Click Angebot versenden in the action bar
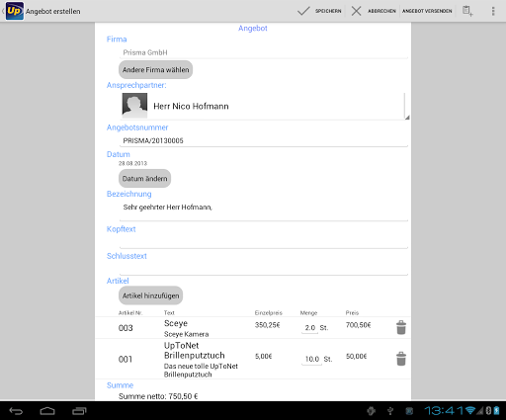506x420 pixels. (x=427, y=11)
